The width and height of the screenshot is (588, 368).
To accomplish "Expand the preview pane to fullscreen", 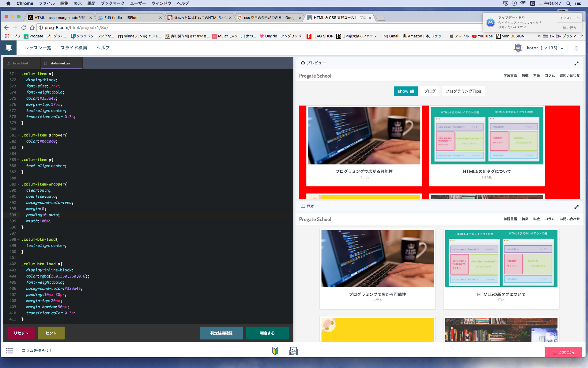I will 576,63.
